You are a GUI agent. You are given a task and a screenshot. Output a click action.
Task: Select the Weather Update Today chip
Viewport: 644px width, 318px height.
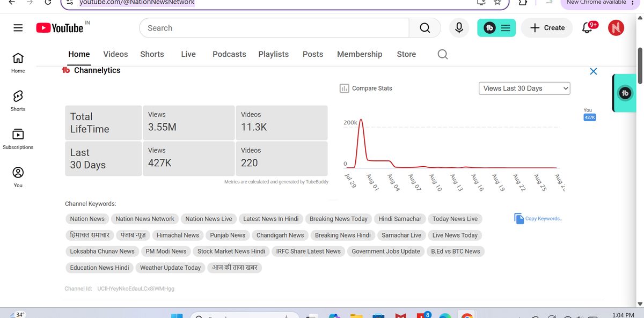click(x=171, y=268)
